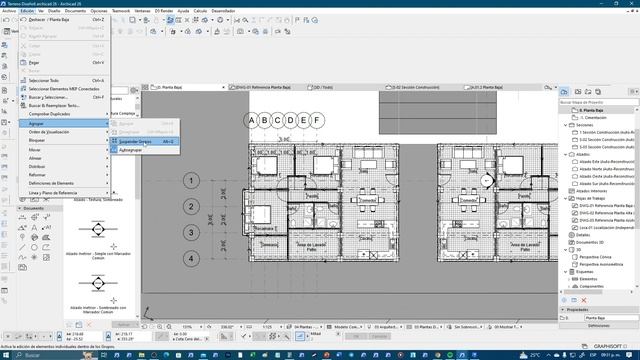Viewport: 640px width, 360px height.
Task: Open zoom percentage dropdown 131%
Action: tap(201, 327)
